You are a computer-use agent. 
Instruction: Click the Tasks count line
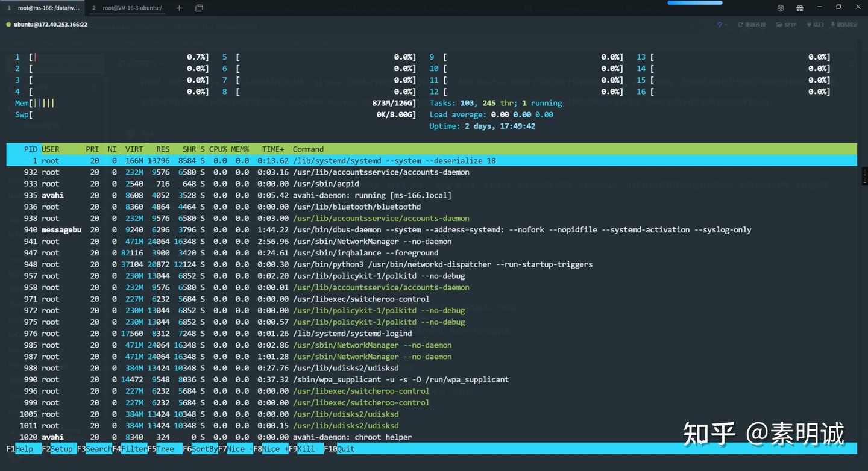pos(495,103)
